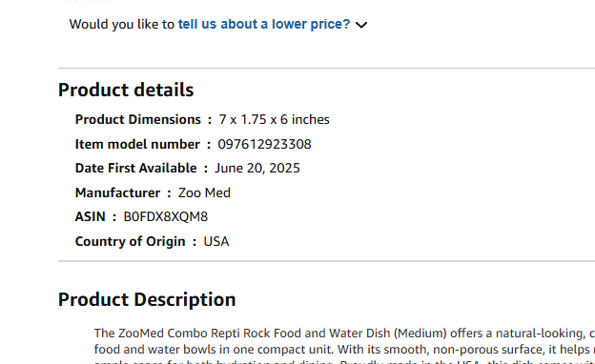The height and width of the screenshot is (364, 595).
Task: Click the USA country value
Action: (x=216, y=241)
